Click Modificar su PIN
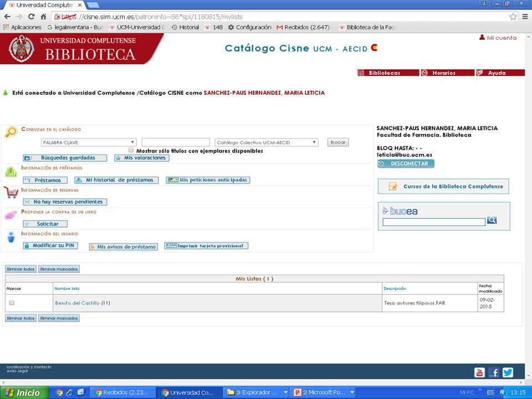This screenshot has height=399, width=532. point(50,245)
